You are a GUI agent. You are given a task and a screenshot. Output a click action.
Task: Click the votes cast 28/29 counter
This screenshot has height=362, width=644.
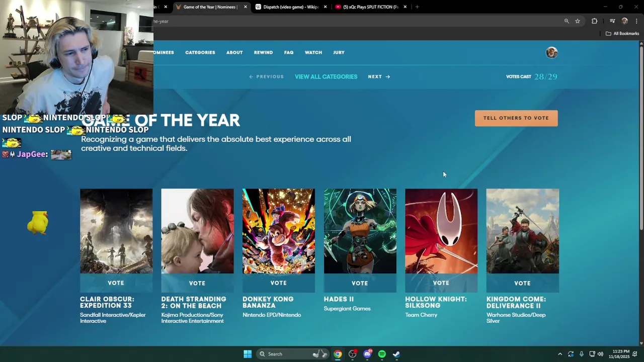532,77
